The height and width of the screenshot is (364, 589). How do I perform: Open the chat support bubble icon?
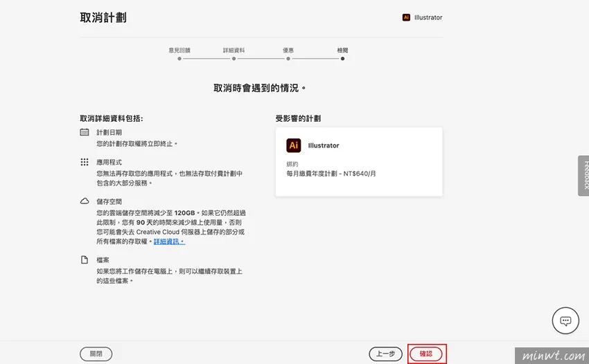565,320
